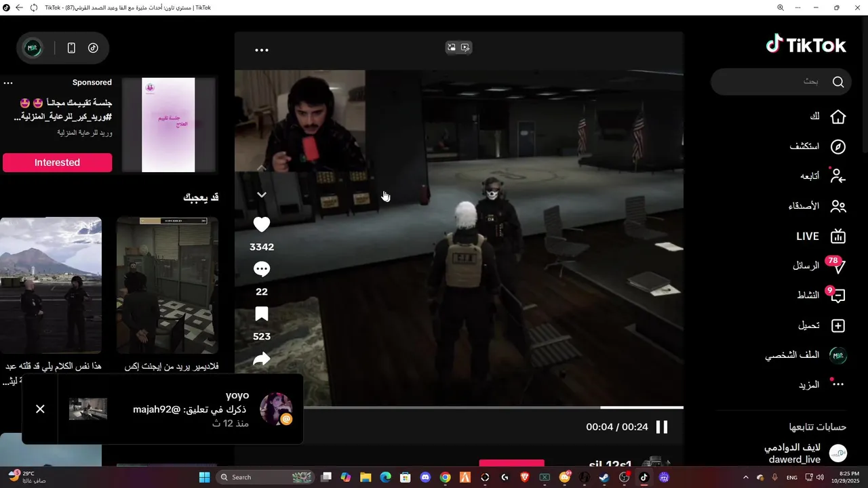Open Google Chrome from the taskbar
Image resolution: width=868 pixels, height=488 pixels.
click(445, 477)
